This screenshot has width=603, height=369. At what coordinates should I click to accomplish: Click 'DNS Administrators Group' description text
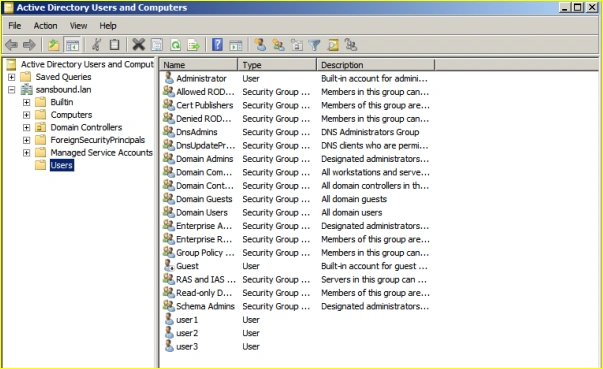coord(370,132)
